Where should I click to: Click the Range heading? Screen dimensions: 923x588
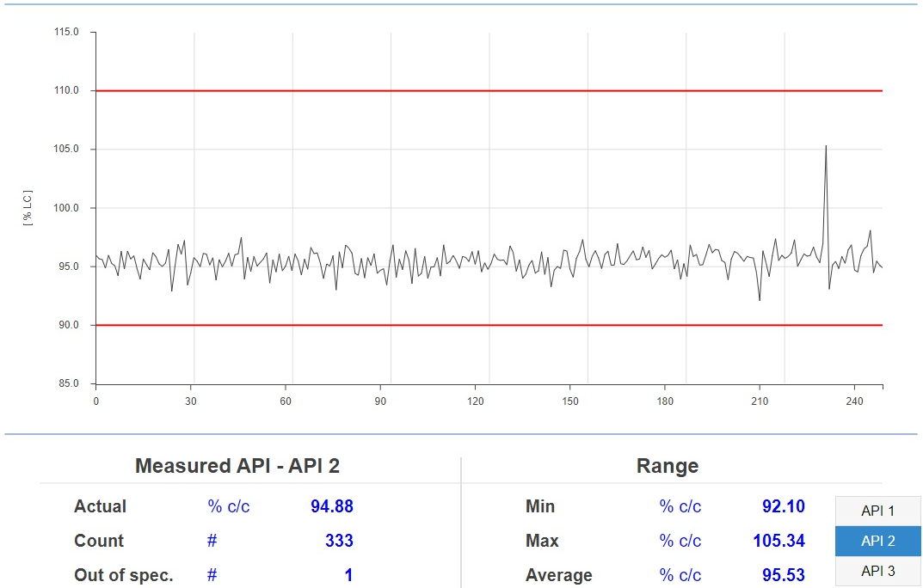[x=668, y=466]
